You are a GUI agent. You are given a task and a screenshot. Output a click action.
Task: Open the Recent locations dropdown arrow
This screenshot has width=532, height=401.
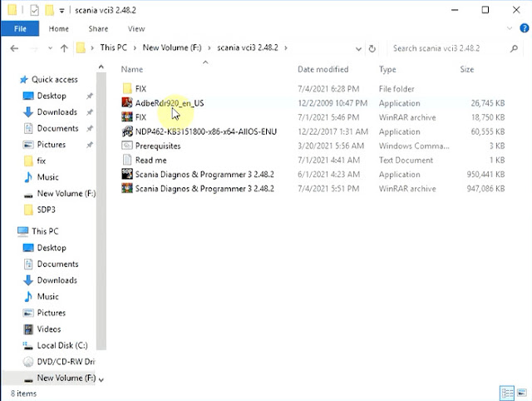[50, 48]
